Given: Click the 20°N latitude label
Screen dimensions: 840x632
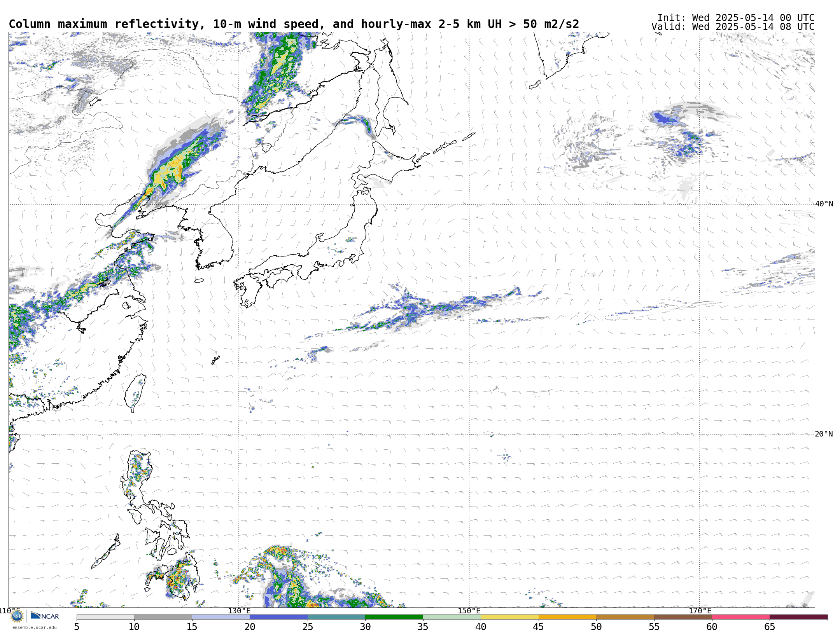Looking at the screenshot, I should (x=824, y=434).
